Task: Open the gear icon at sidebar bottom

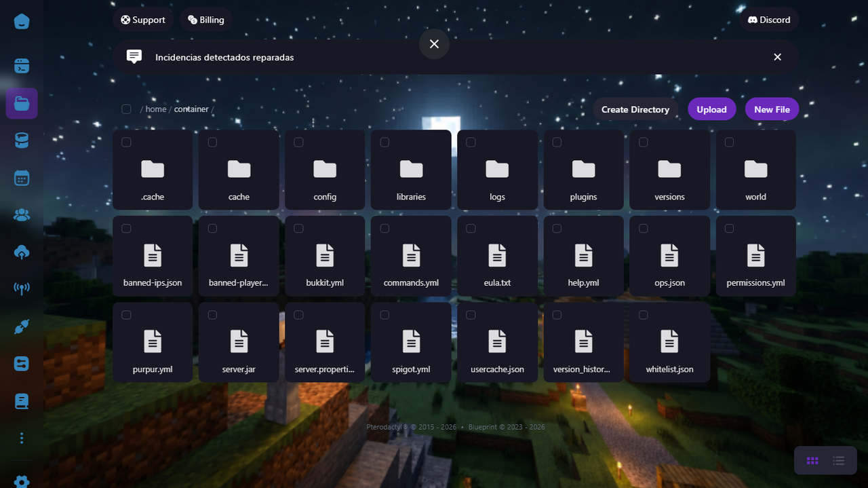Action: (x=22, y=481)
